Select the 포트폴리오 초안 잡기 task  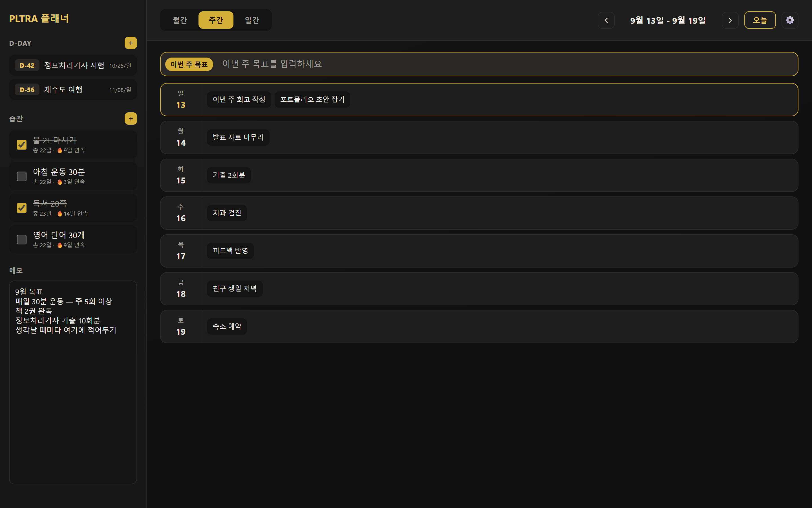click(x=312, y=99)
